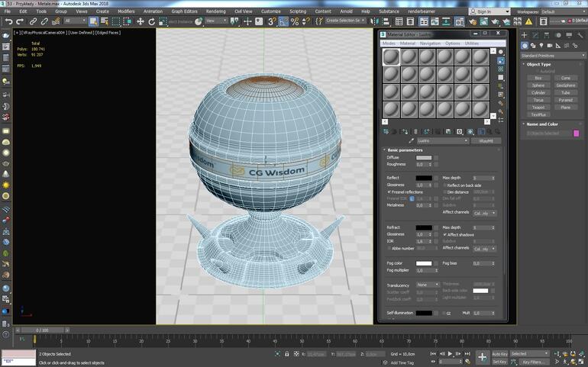
Task: Click the Bind to Space Warp icon
Action: coord(56,21)
